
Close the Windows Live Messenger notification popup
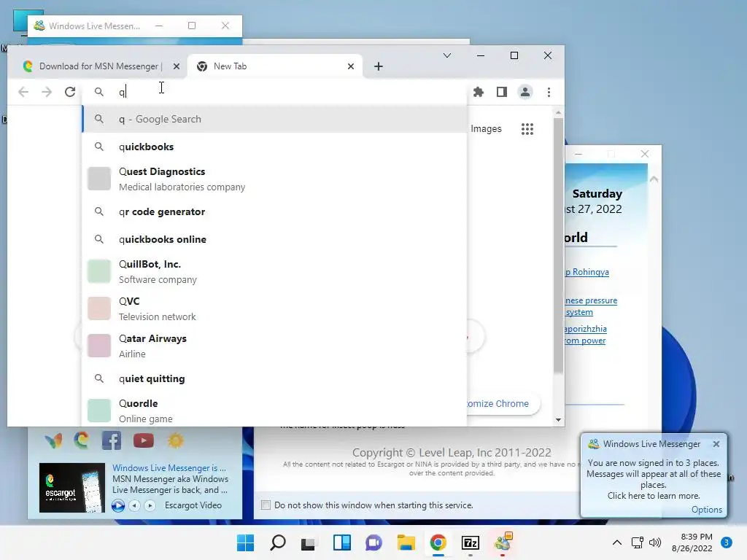click(x=716, y=444)
